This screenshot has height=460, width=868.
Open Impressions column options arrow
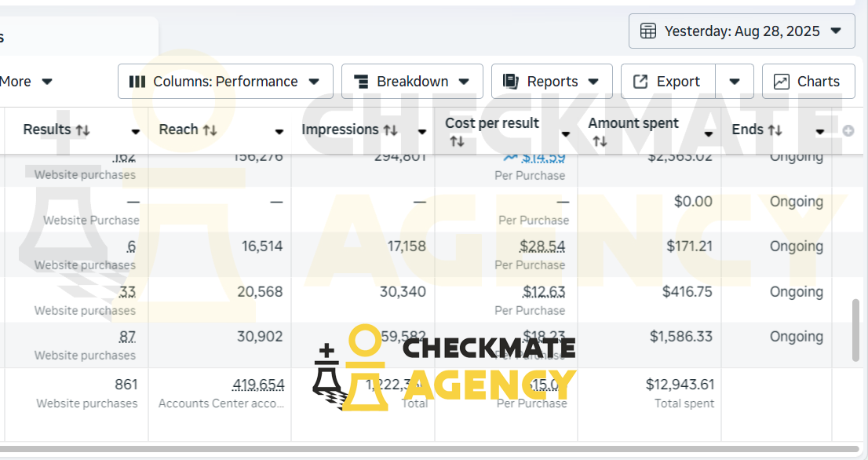(x=421, y=131)
